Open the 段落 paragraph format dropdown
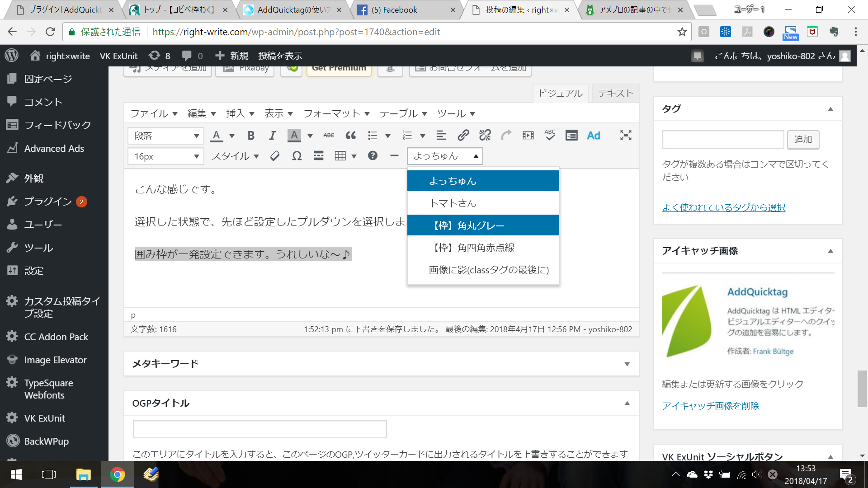 point(165,136)
